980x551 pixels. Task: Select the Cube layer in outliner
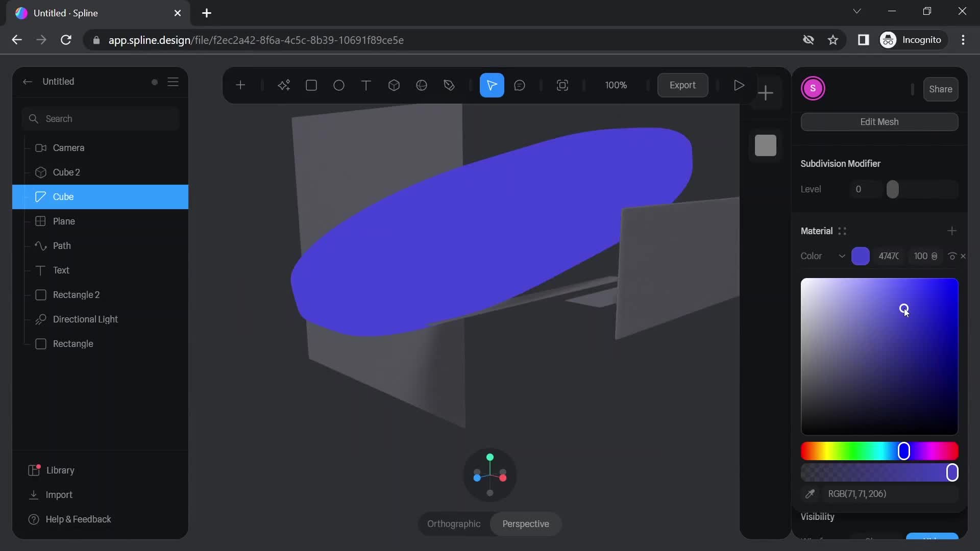(100, 196)
